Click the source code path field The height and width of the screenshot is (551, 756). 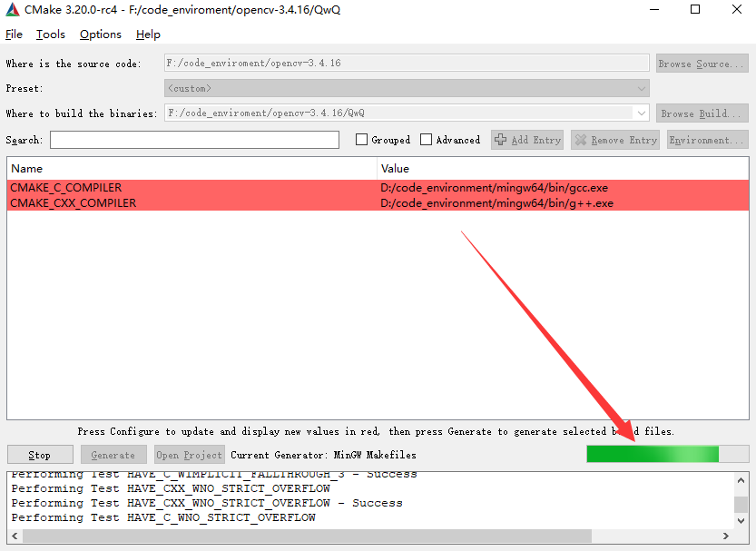point(407,64)
